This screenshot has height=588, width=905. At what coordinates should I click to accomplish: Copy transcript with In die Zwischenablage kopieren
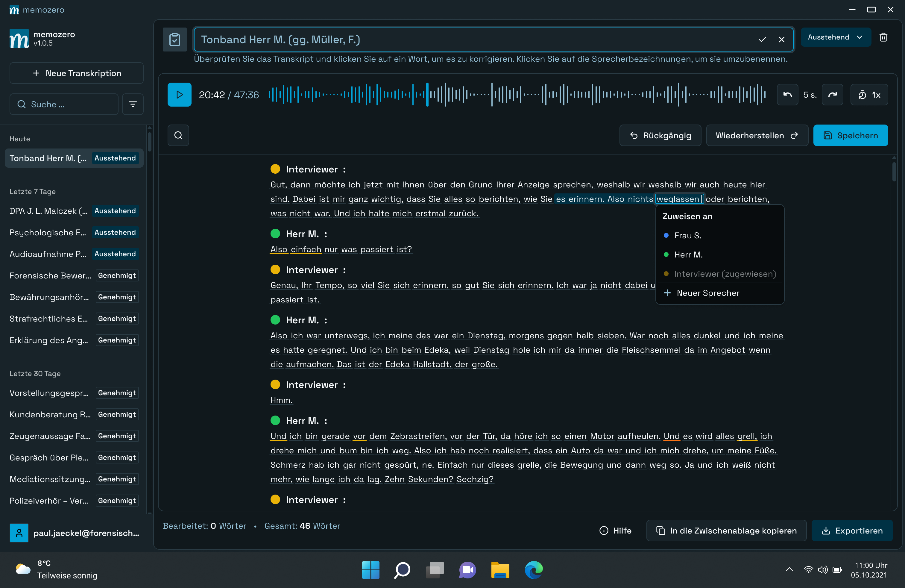tap(726, 530)
